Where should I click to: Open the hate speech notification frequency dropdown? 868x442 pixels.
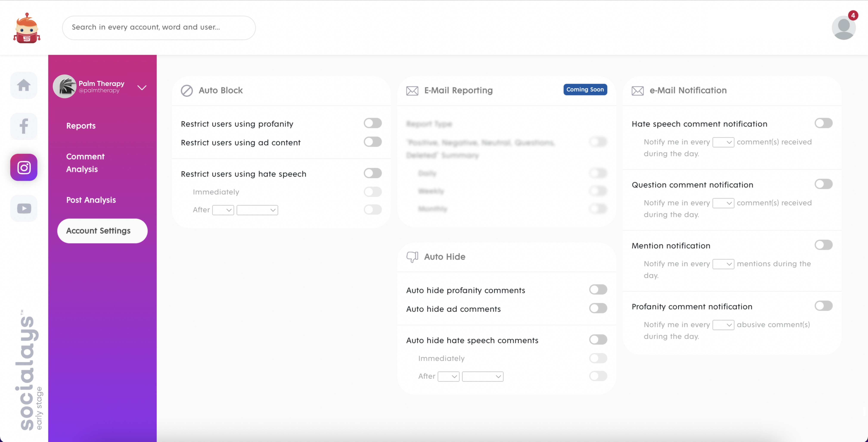coord(723,142)
